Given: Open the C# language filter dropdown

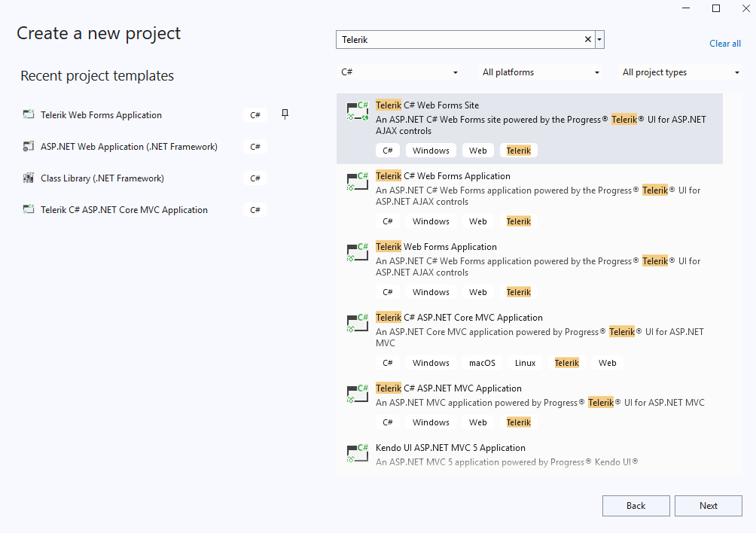Looking at the screenshot, I should click(399, 72).
